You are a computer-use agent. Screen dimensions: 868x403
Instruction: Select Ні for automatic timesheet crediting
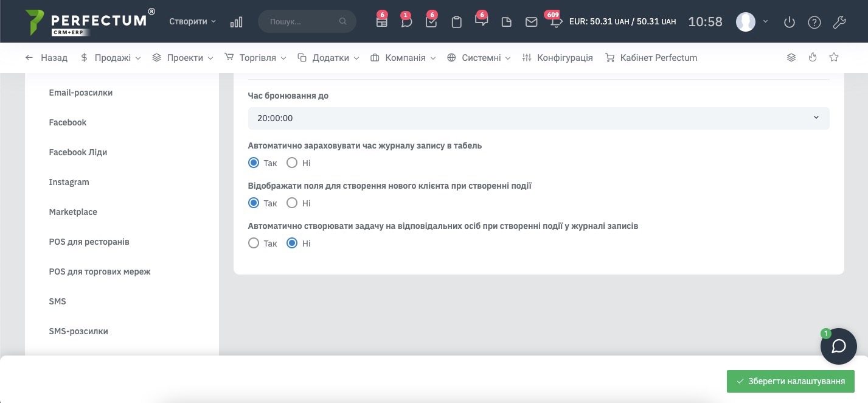point(292,163)
